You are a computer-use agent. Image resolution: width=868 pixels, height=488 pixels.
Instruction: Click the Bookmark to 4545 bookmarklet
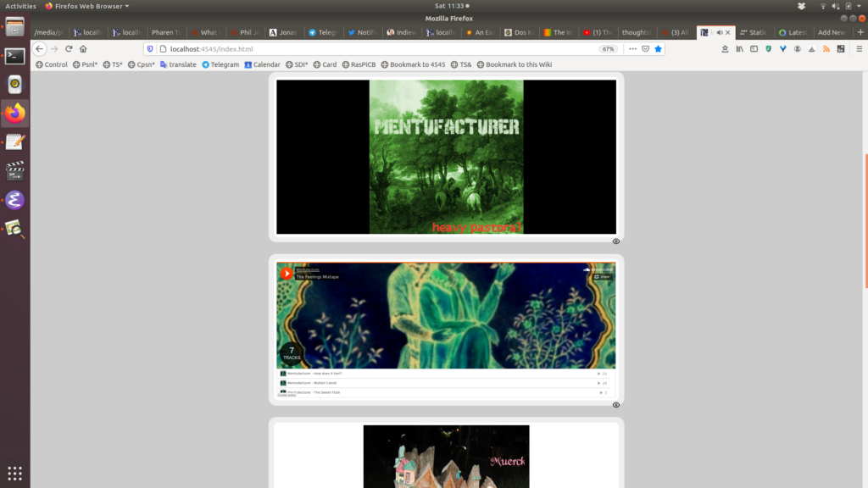(413, 64)
